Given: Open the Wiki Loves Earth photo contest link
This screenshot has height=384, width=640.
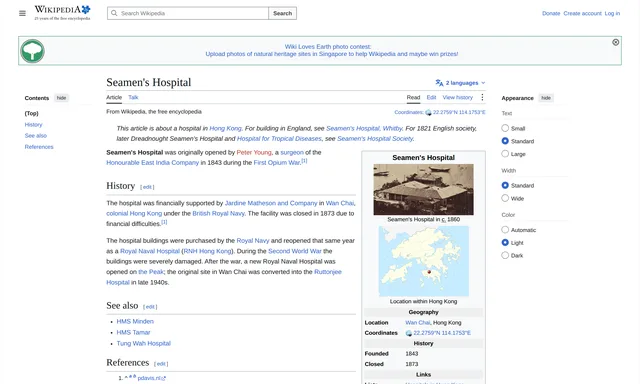Looking at the screenshot, I should coord(328,47).
